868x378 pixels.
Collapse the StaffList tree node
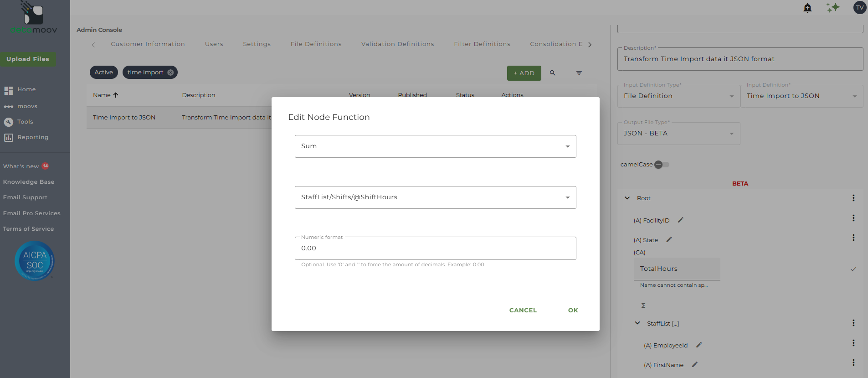[637, 323]
